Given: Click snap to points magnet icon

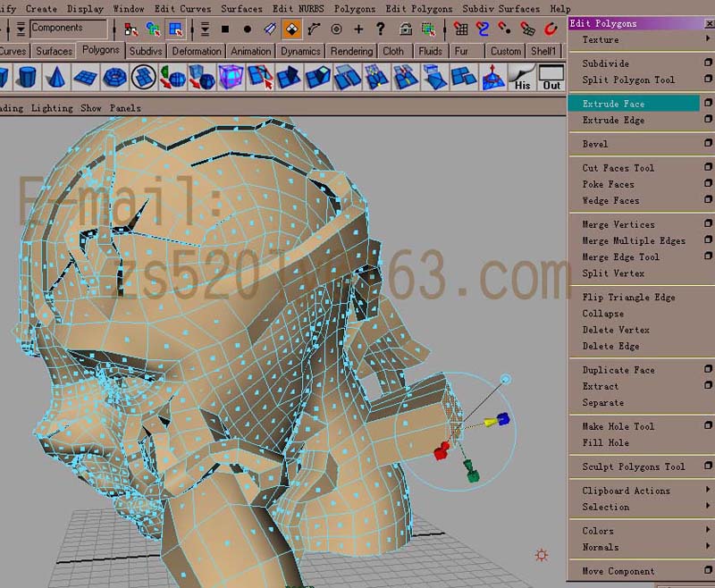Looking at the screenshot, I should tap(505, 29).
